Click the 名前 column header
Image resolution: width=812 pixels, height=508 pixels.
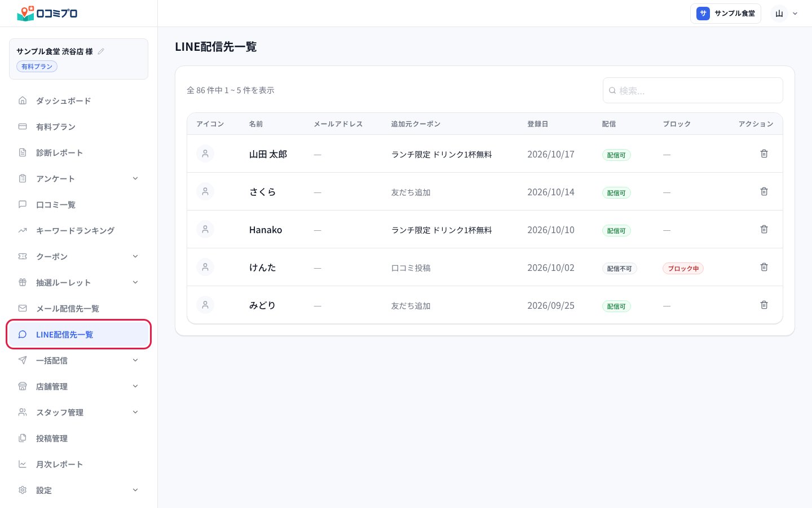pos(256,124)
